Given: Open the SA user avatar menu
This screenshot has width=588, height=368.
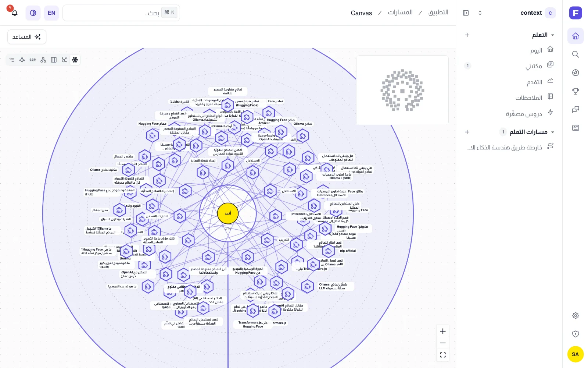Looking at the screenshot, I should click(x=576, y=354).
